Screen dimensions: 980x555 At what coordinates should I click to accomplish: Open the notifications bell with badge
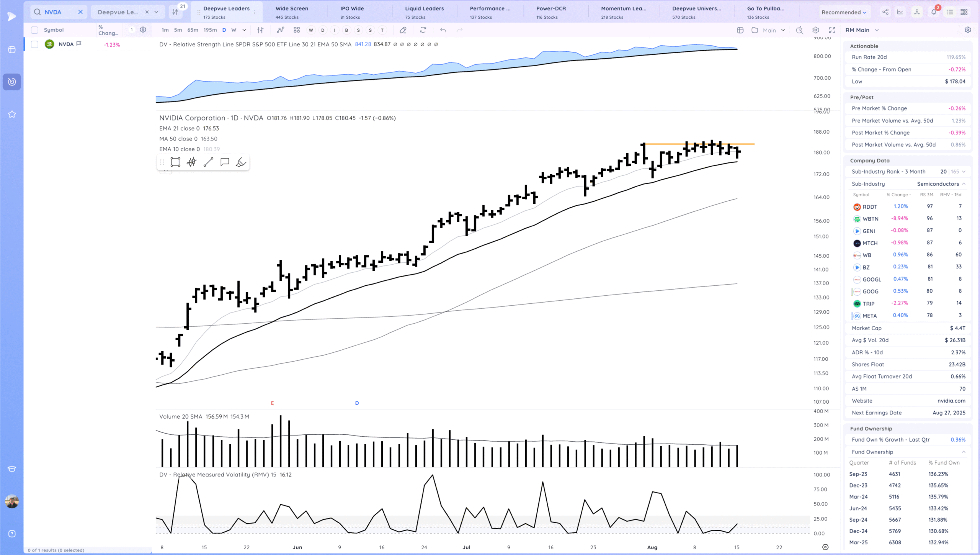pos(933,12)
